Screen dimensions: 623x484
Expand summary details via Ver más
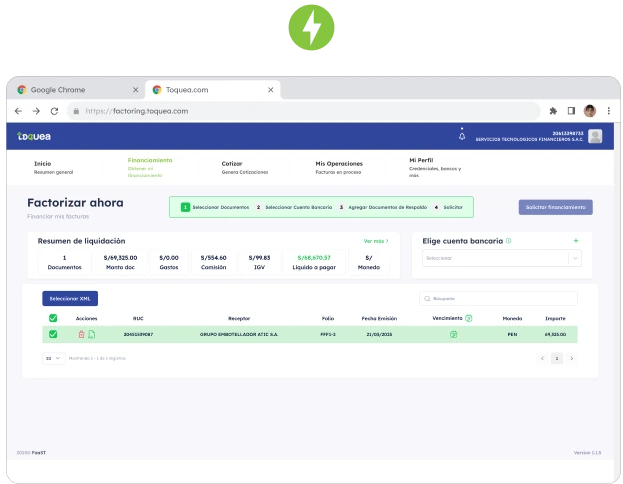(376, 241)
